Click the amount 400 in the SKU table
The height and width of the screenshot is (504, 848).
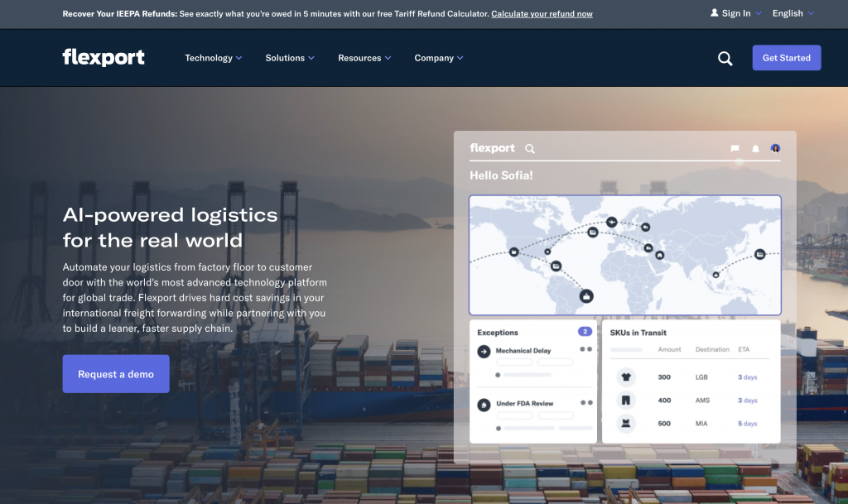(x=664, y=401)
